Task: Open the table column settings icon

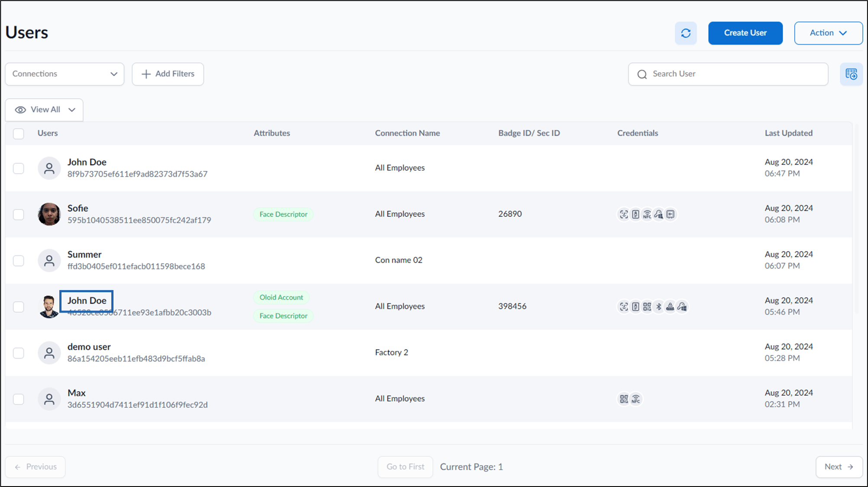Action: point(851,74)
